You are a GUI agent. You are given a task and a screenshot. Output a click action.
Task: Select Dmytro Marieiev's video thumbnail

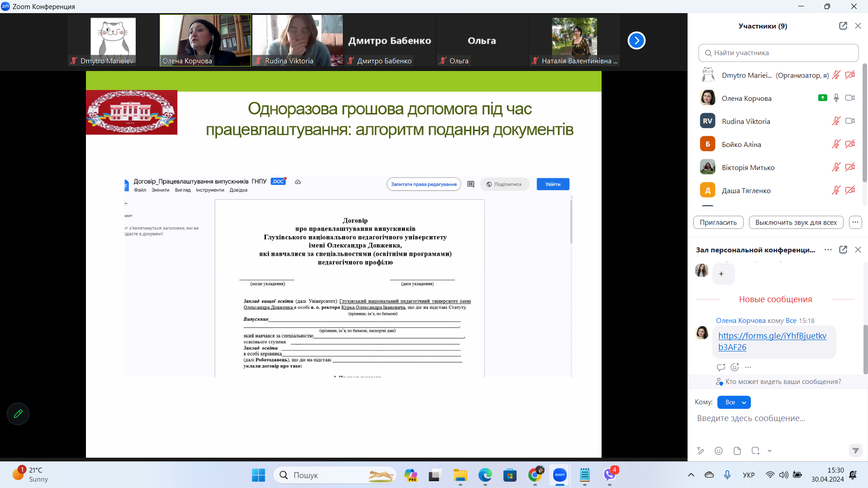point(113,41)
